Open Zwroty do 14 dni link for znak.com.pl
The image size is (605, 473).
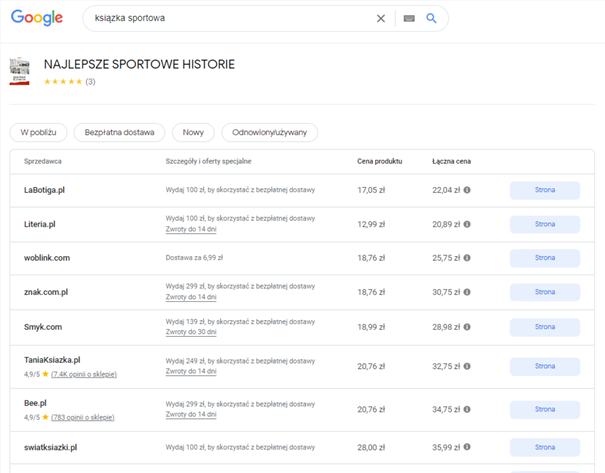(191, 297)
